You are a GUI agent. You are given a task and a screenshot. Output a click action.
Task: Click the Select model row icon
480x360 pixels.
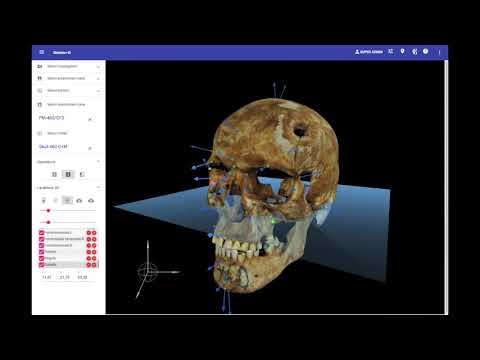(40, 133)
